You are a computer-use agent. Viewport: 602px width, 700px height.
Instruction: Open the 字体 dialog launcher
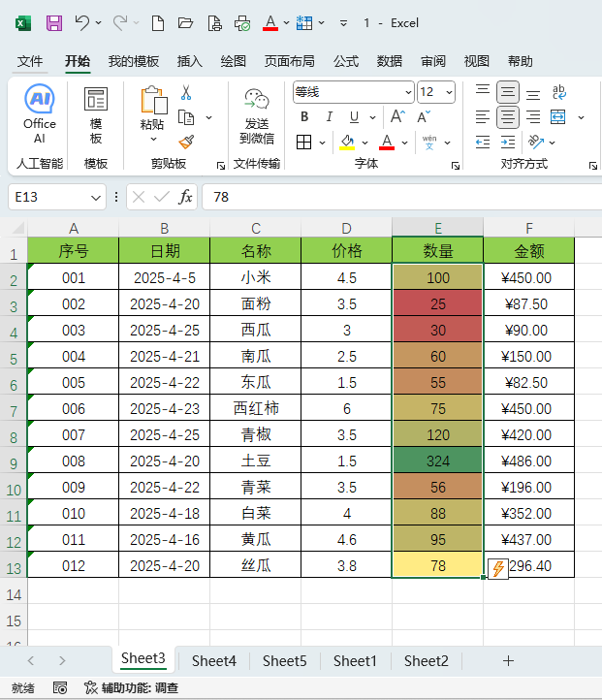click(x=456, y=166)
